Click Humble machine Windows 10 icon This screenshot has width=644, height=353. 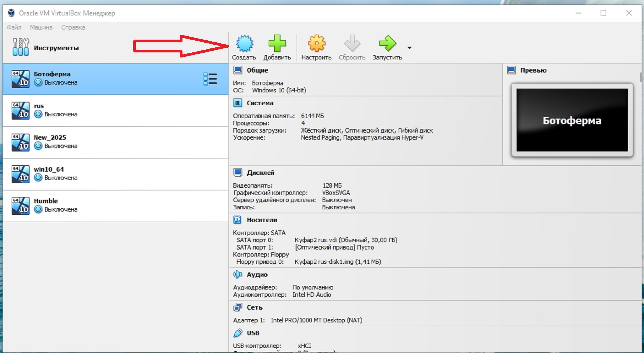click(20, 206)
